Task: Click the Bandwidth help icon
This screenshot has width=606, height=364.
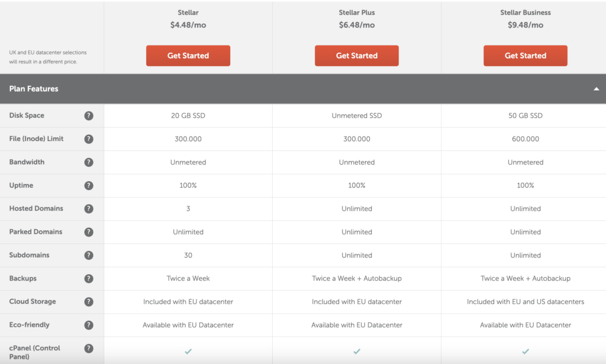Action: tap(89, 162)
